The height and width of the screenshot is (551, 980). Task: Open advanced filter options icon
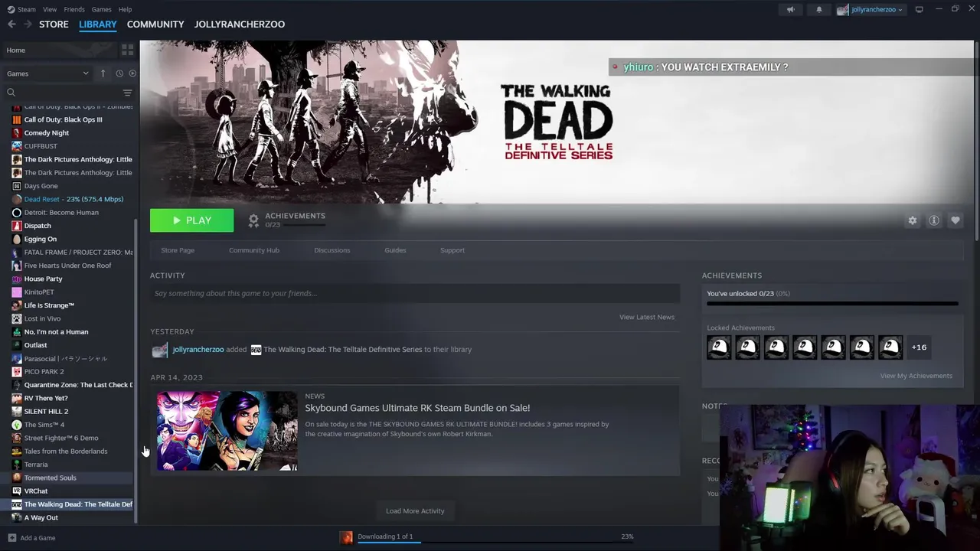tap(127, 93)
